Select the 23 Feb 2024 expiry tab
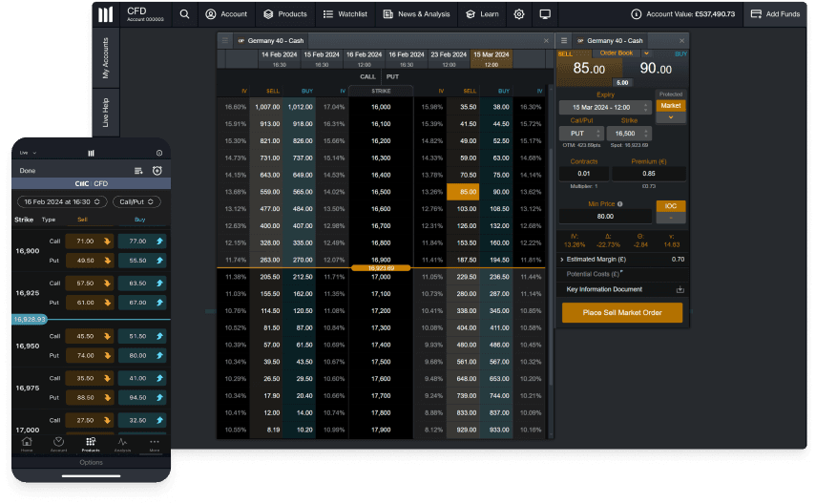The height and width of the screenshot is (504, 816). point(450,58)
